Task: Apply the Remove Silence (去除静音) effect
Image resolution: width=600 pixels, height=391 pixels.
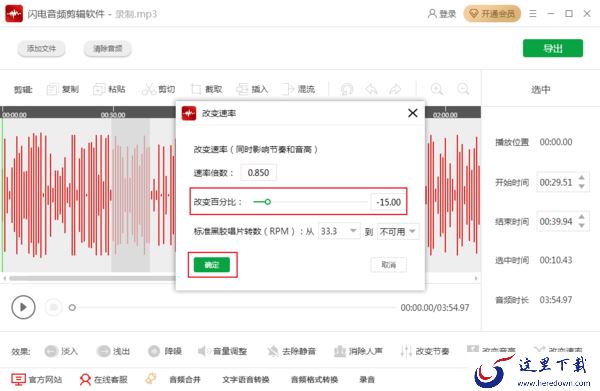Action: [x=292, y=351]
